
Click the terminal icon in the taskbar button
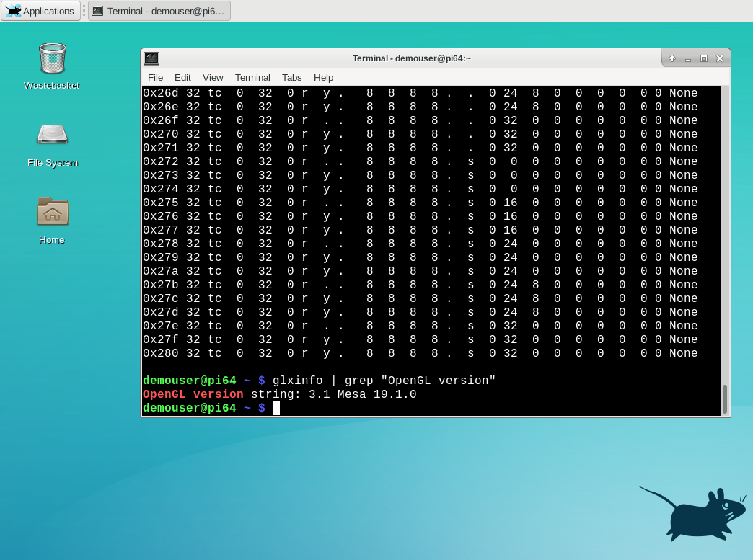point(97,11)
